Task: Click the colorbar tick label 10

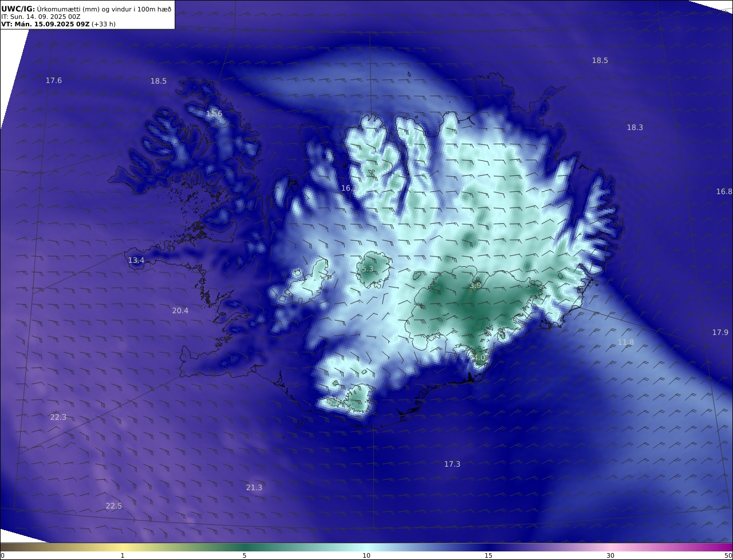Action: pos(366,555)
